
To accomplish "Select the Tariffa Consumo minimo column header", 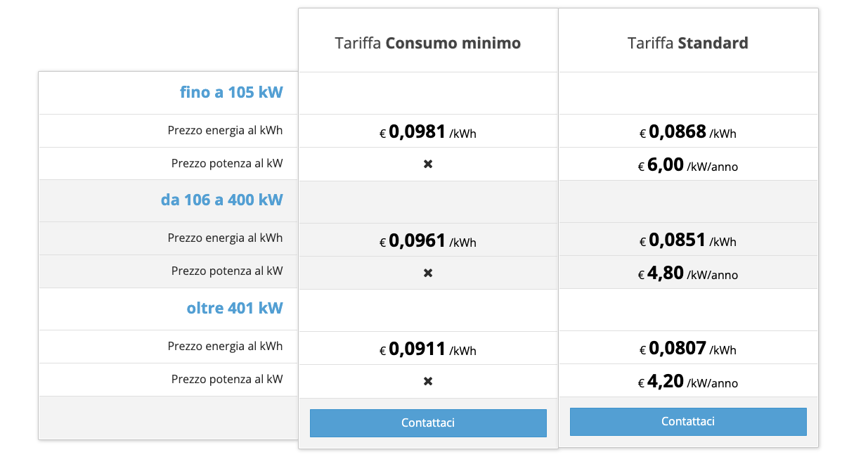I will 428,44.
